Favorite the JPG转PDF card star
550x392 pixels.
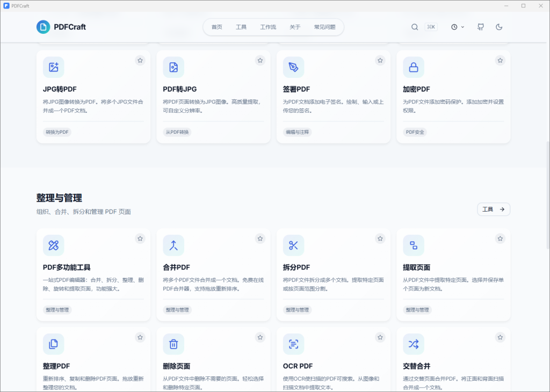click(140, 60)
